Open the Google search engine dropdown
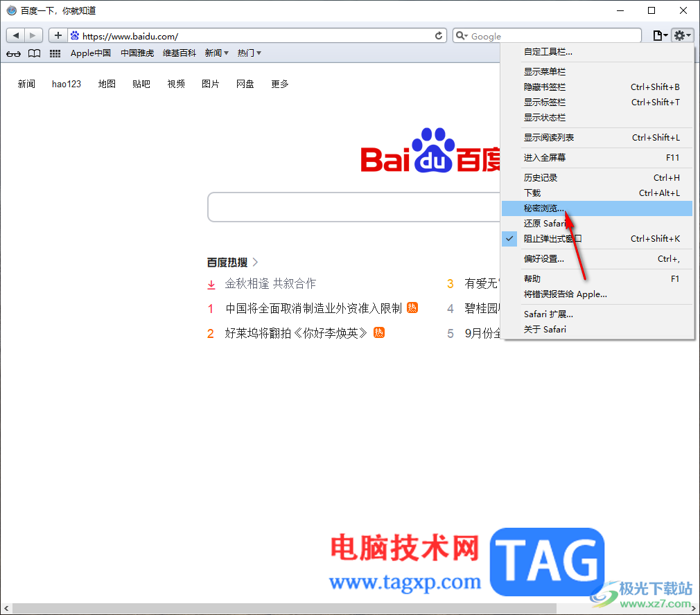This screenshot has height=615, width=700. click(462, 35)
